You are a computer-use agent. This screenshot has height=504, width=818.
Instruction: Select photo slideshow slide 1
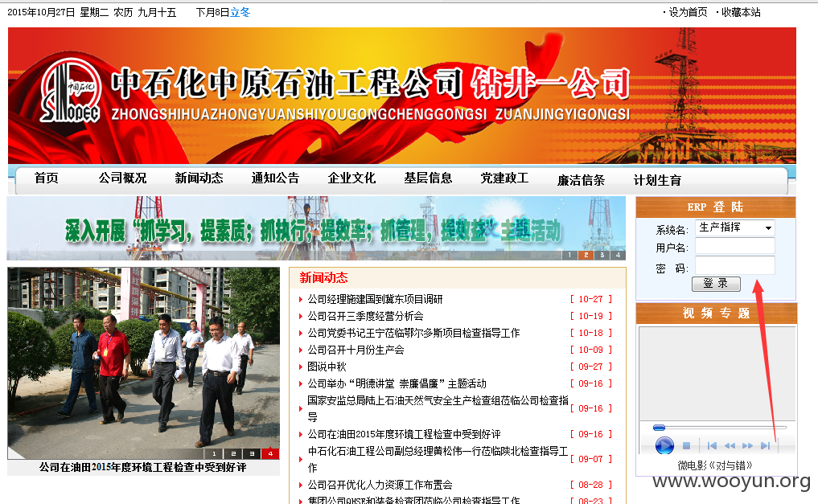(214, 454)
